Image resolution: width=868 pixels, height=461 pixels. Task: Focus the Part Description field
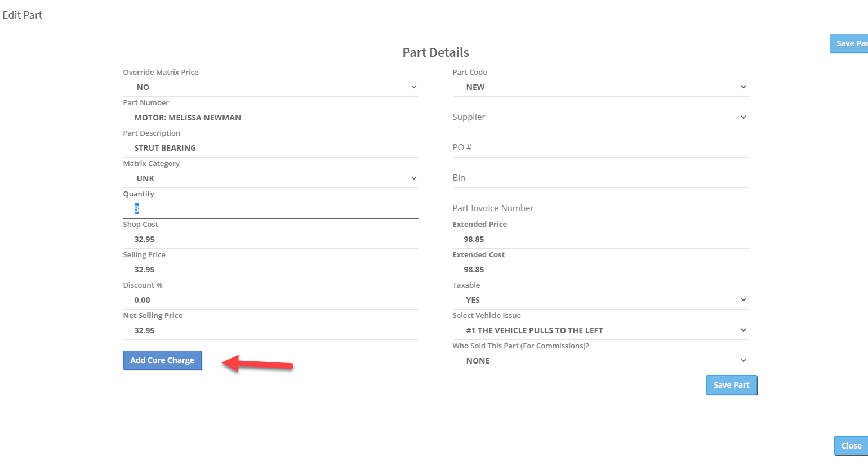pyautogui.click(x=270, y=148)
